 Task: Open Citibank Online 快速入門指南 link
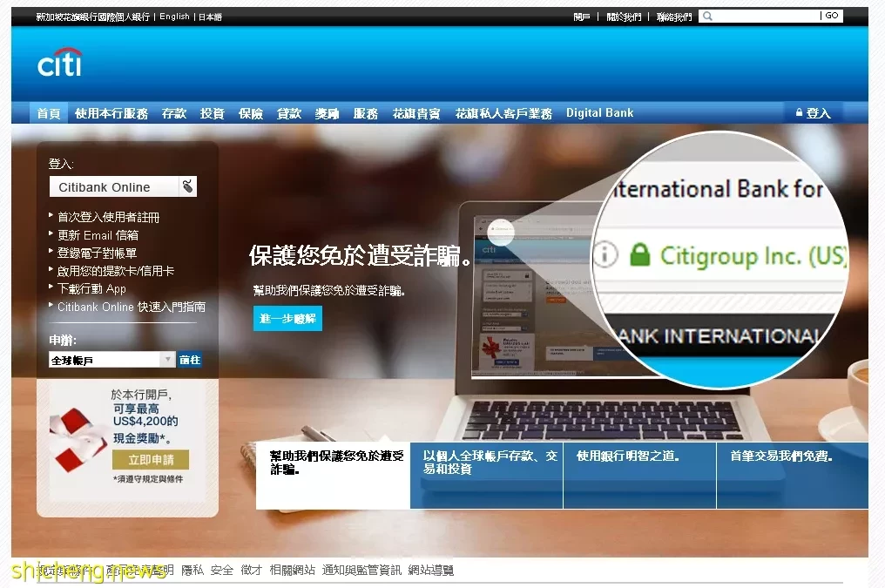click(132, 307)
